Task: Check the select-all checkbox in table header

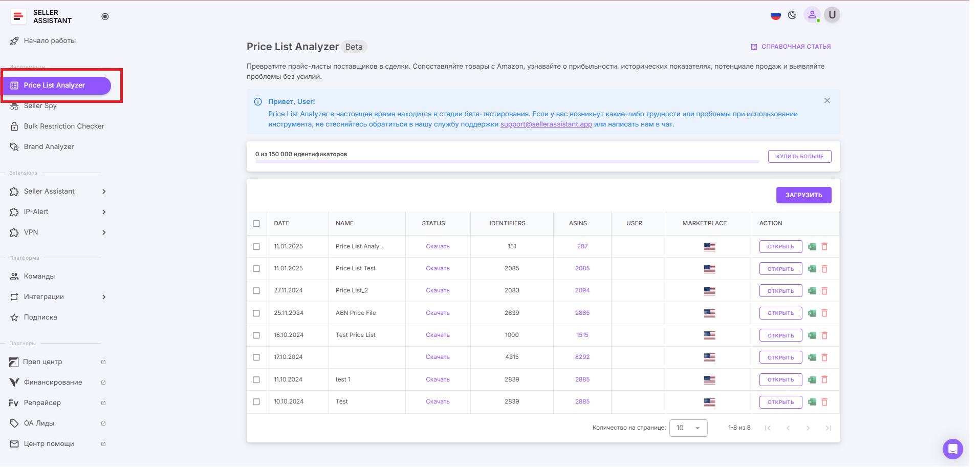Action: [256, 223]
